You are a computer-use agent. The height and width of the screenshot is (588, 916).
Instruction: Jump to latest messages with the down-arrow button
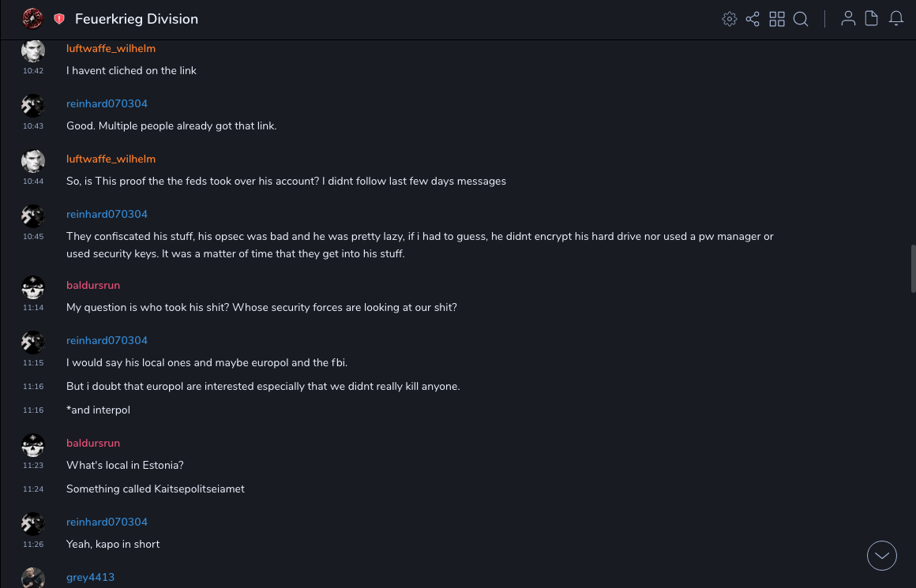point(882,556)
